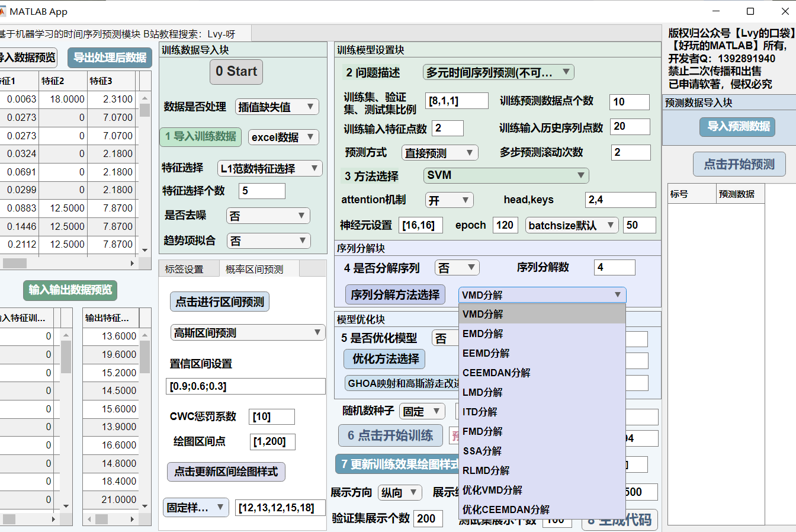Expand the 3 方法选择 SVM dropdown

506,175
